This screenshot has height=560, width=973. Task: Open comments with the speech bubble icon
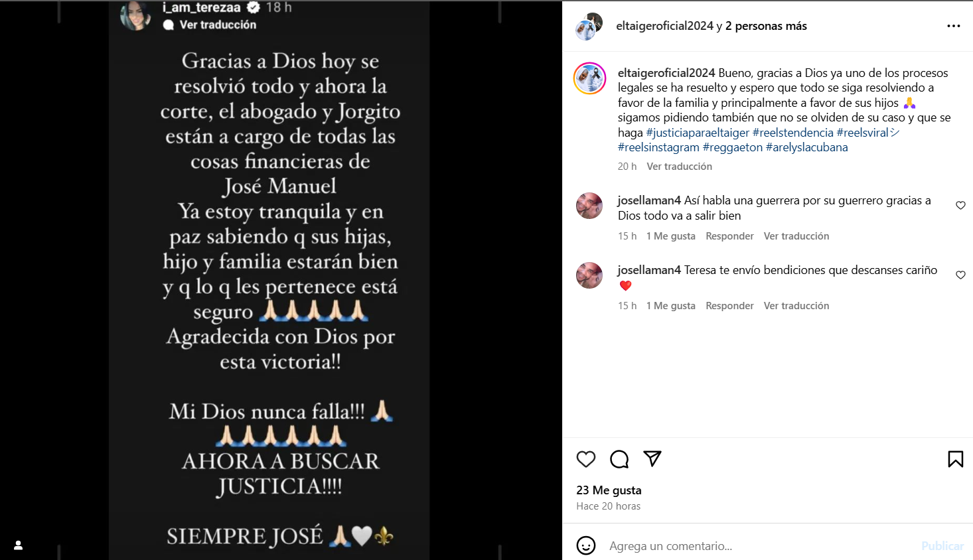[x=619, y=459]
